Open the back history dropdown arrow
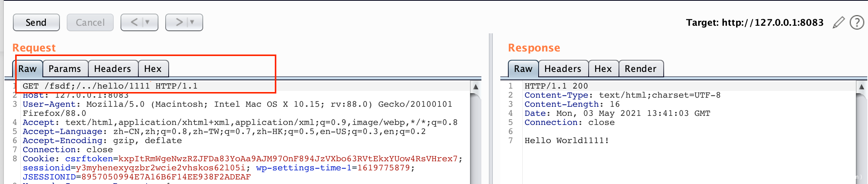This screenshot has height=184, width=868. 148,22
